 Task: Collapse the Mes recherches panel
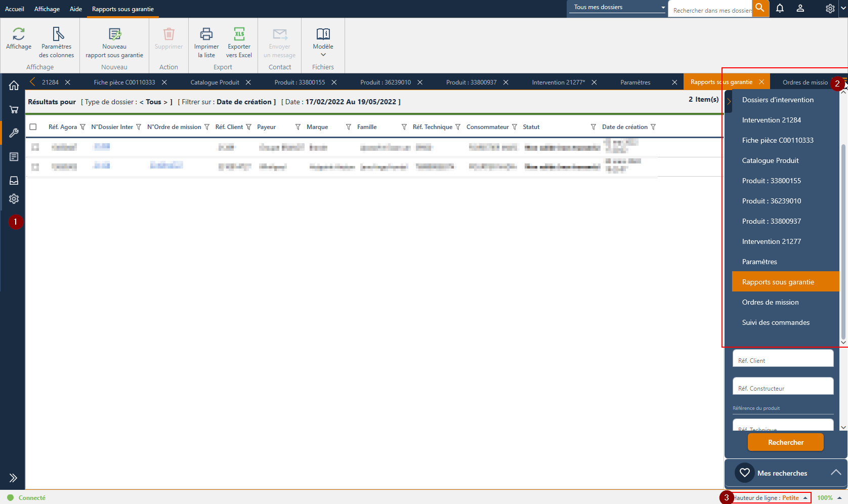pos(835,473)
